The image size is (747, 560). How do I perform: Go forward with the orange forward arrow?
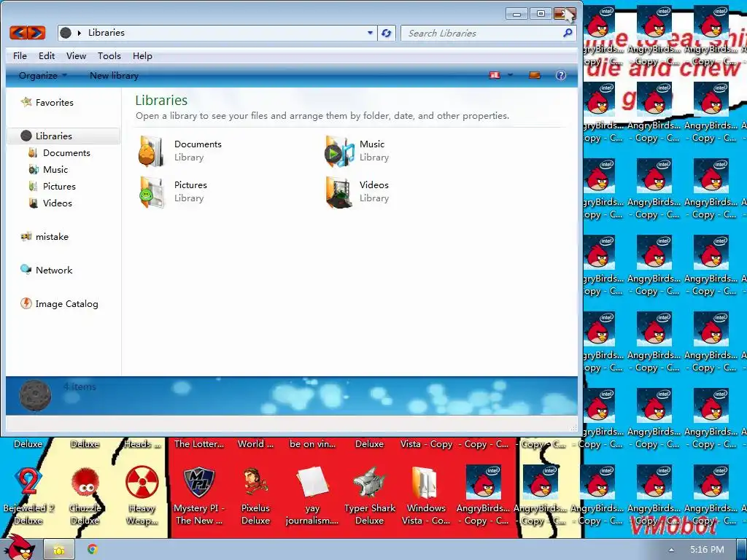tap(36, 32)
